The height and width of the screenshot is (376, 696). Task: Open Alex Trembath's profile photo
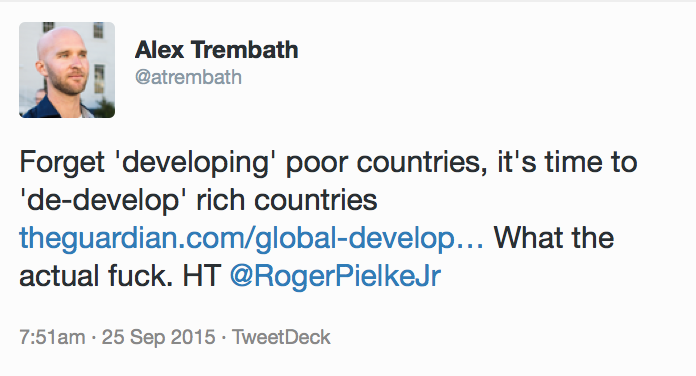tap(67, 70)
